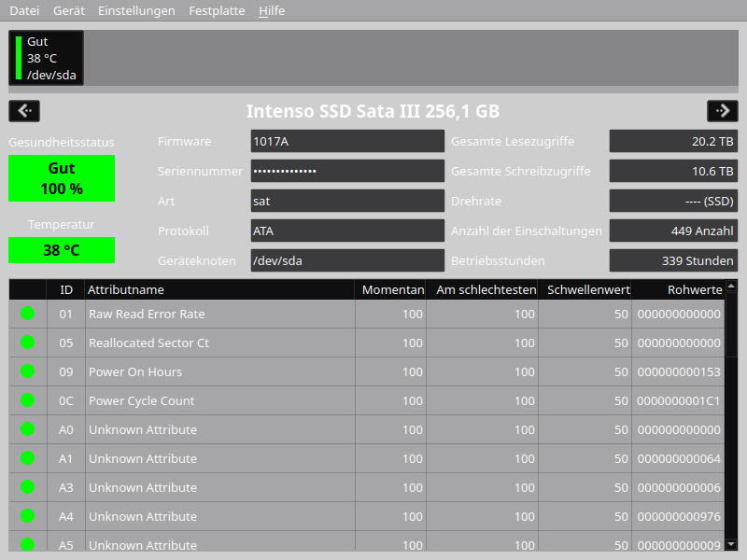Click green status dot in row A1

pos(28,458)
